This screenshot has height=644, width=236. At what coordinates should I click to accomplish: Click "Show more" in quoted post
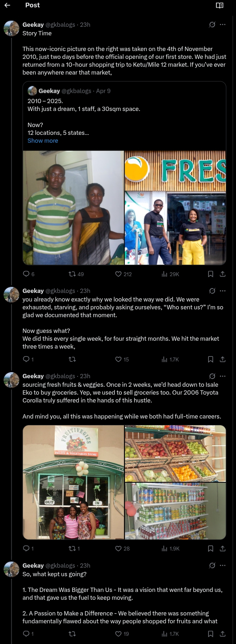43,141
